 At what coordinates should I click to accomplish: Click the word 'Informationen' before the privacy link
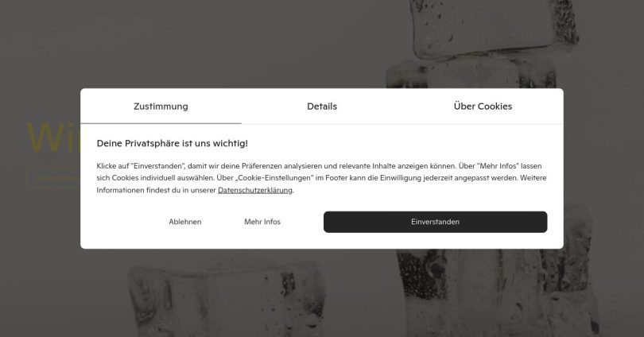coord(120,190)
